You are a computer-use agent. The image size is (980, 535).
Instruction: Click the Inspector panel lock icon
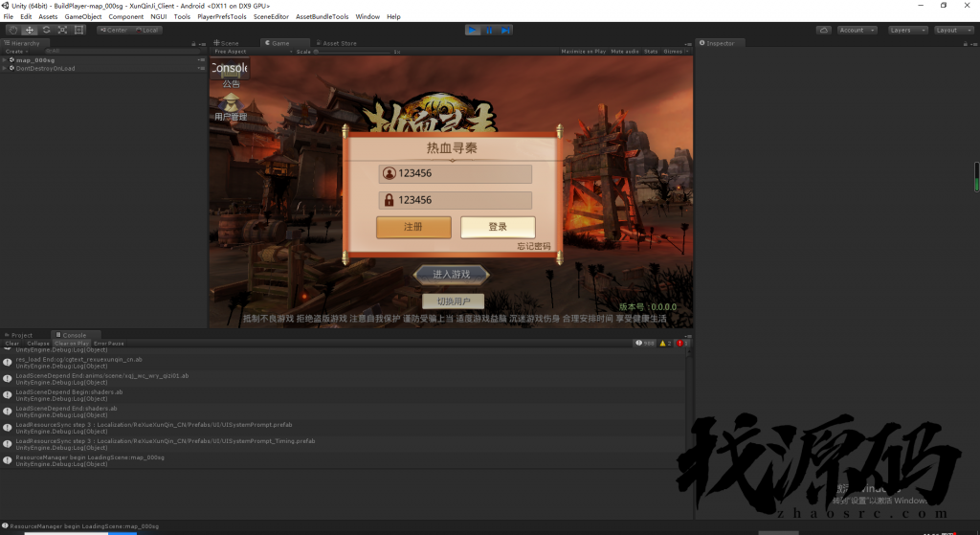[966, 44]
